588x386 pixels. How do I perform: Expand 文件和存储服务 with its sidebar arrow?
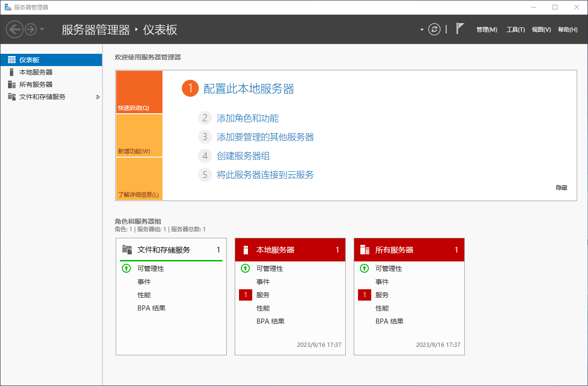point(98,97)
